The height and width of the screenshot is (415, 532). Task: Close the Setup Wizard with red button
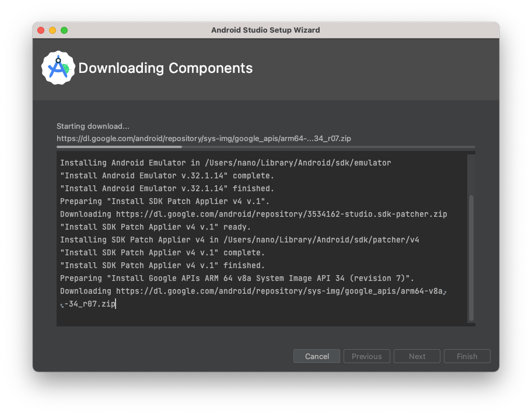tap(41, 30)
